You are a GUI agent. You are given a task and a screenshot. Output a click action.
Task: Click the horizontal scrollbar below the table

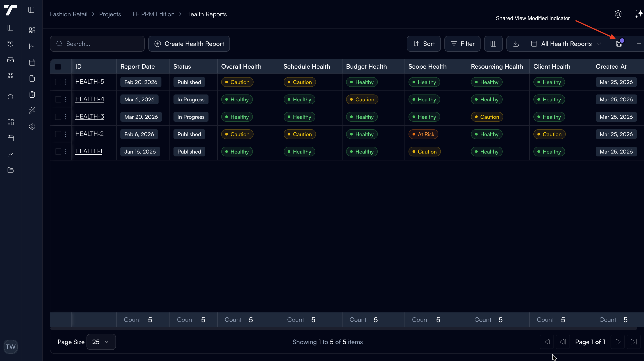pos(343,328)
